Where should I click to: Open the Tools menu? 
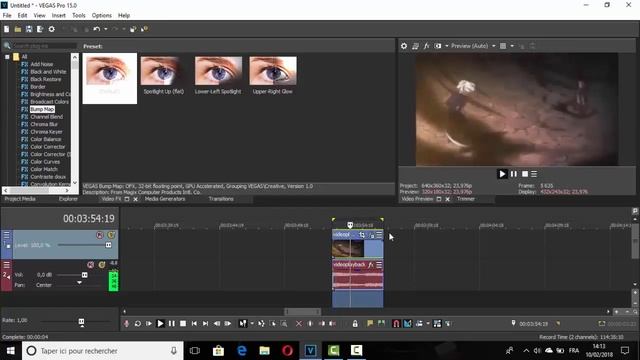pos(79,16)
